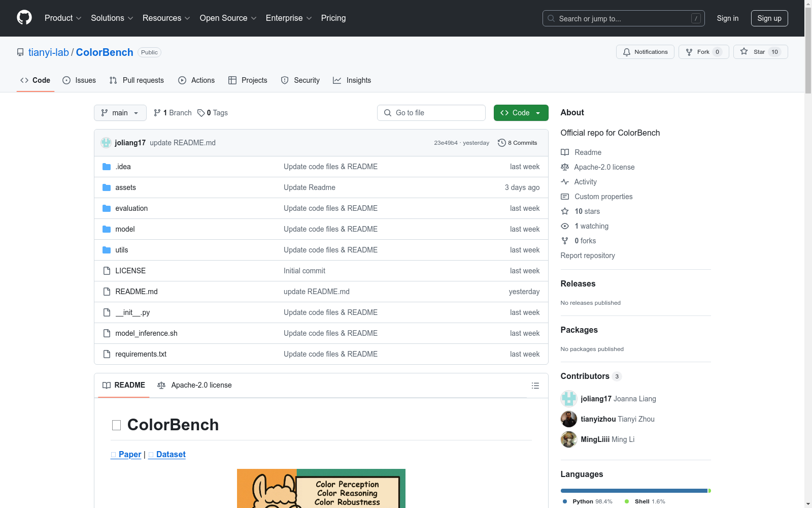The image size is (812, 508).
Task: Open joliang17 contributor avatar
Action: point(569,399)
